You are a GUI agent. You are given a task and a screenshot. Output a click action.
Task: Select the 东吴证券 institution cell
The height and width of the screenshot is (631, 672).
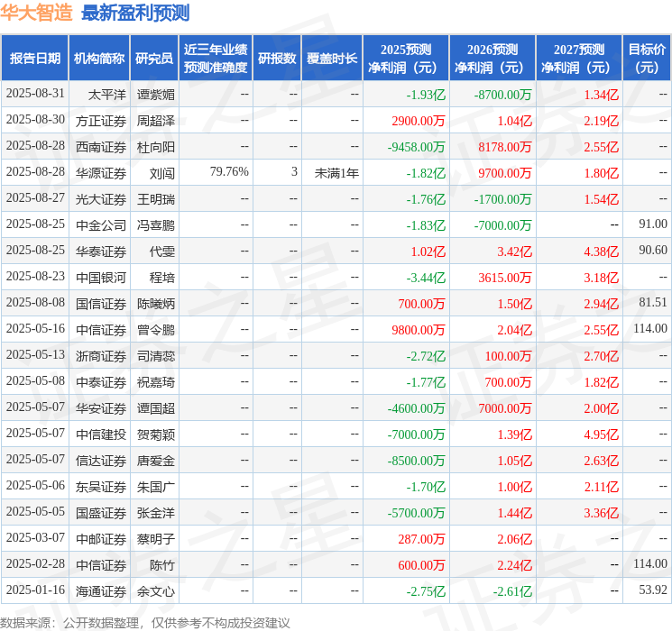[x=101, y=487]
